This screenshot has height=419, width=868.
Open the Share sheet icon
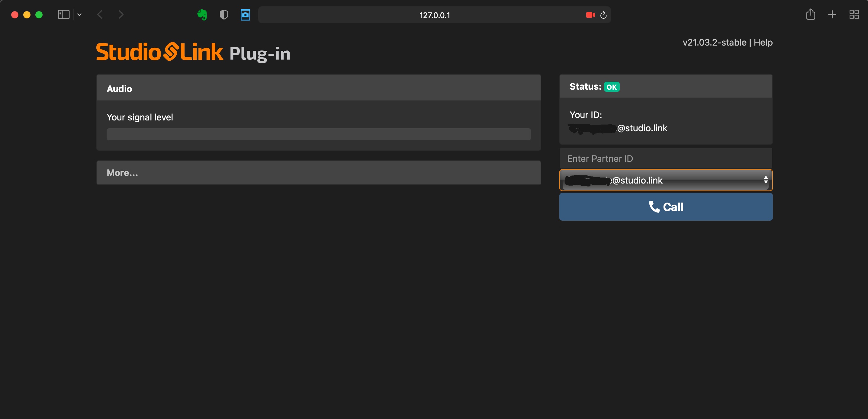[810, 14]
